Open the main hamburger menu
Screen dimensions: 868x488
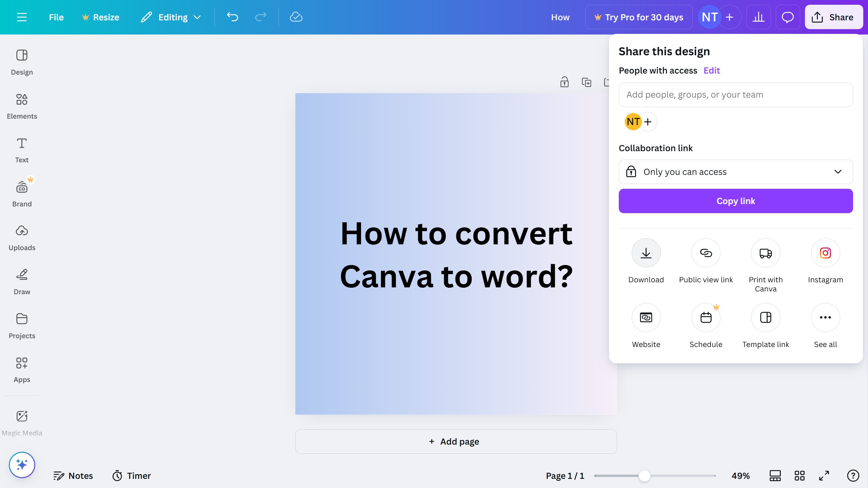point(22,17)
